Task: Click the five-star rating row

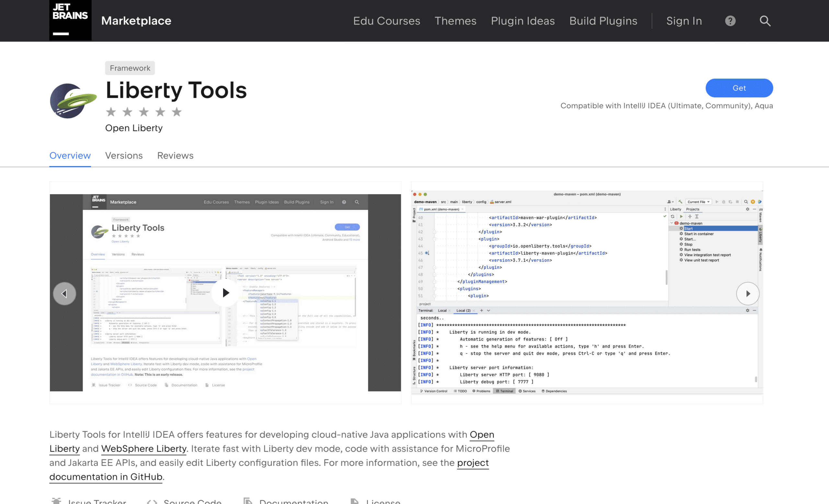Action: click(144, 112)
